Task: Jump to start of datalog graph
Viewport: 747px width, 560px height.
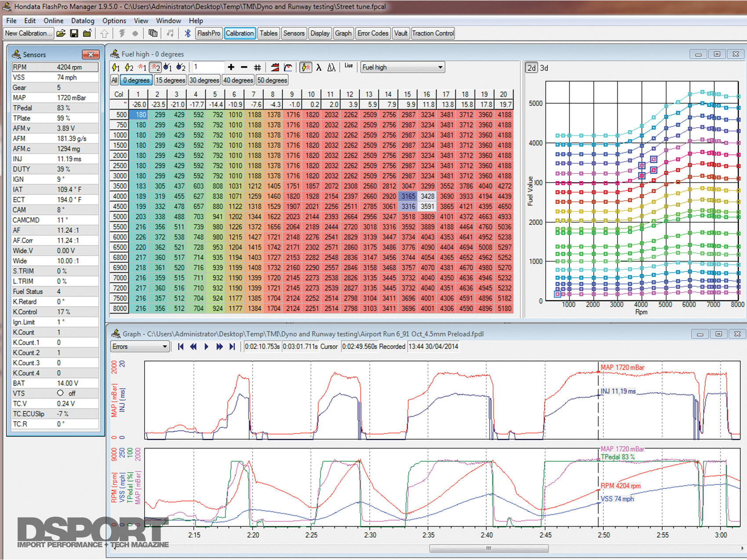Action: pos(181,347)
